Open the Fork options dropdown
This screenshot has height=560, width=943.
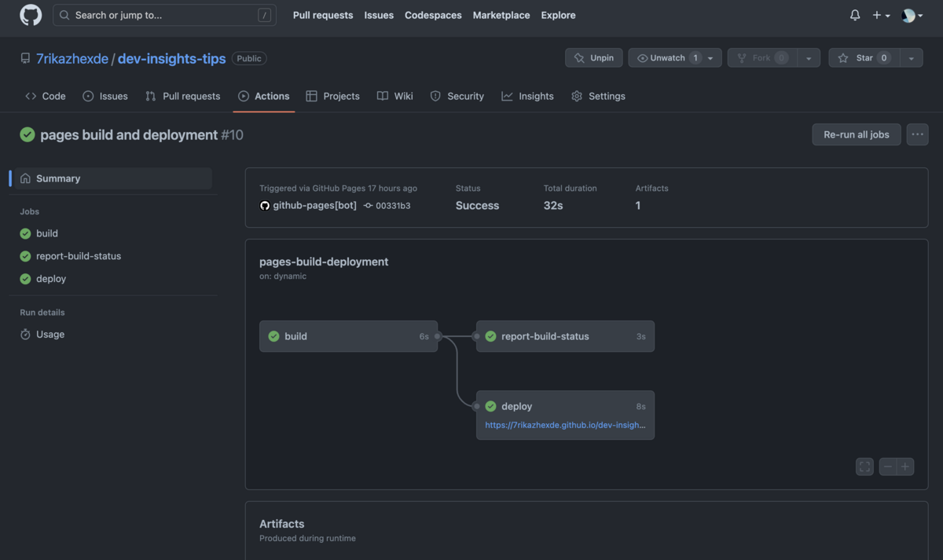[x=809, y=57]
